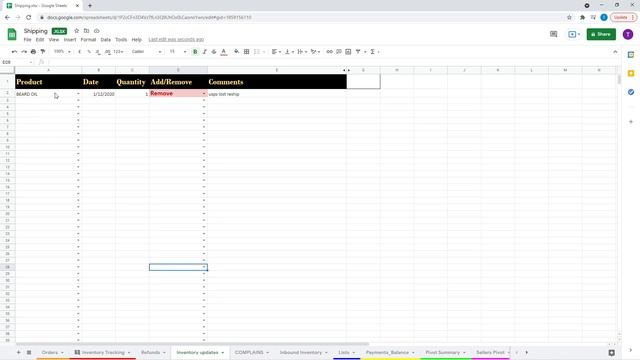Click the Move document folder icon

pyautogui.click(x=87, y=31)
